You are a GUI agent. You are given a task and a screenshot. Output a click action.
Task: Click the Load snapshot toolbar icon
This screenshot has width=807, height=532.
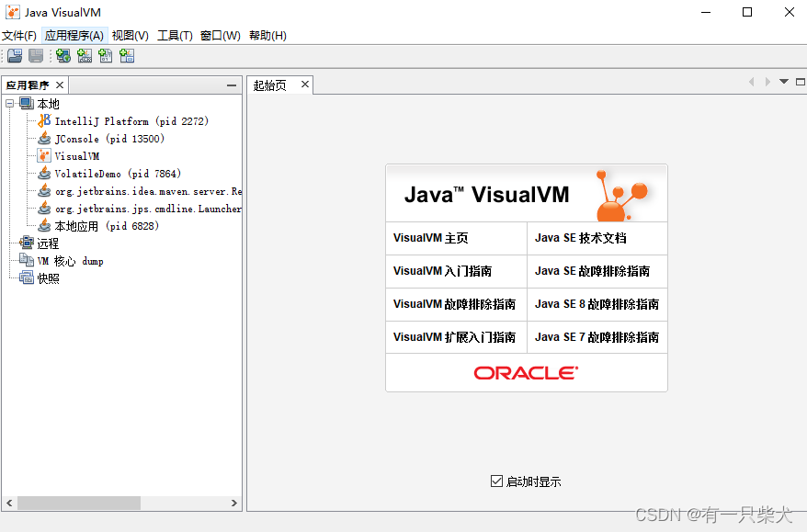coord(15,55)
